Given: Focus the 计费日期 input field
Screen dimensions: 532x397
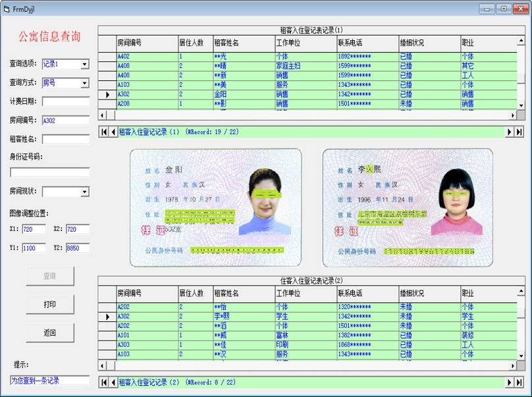Looking at the screenshot, I should [x=66, y=101].
